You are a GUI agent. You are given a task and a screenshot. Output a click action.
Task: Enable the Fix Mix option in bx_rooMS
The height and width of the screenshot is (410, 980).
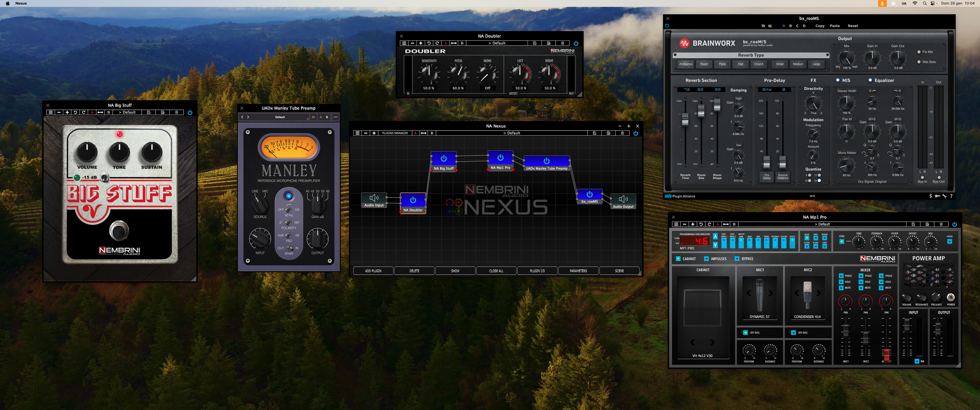[919, 52]
